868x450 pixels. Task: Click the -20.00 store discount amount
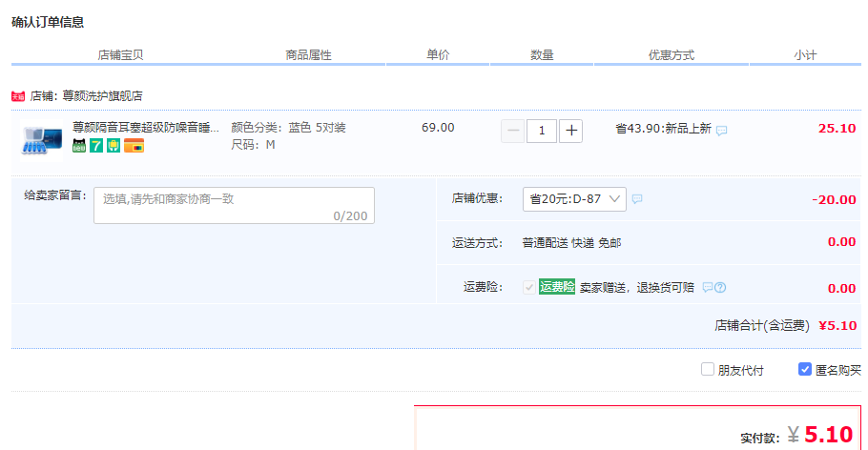834,200
